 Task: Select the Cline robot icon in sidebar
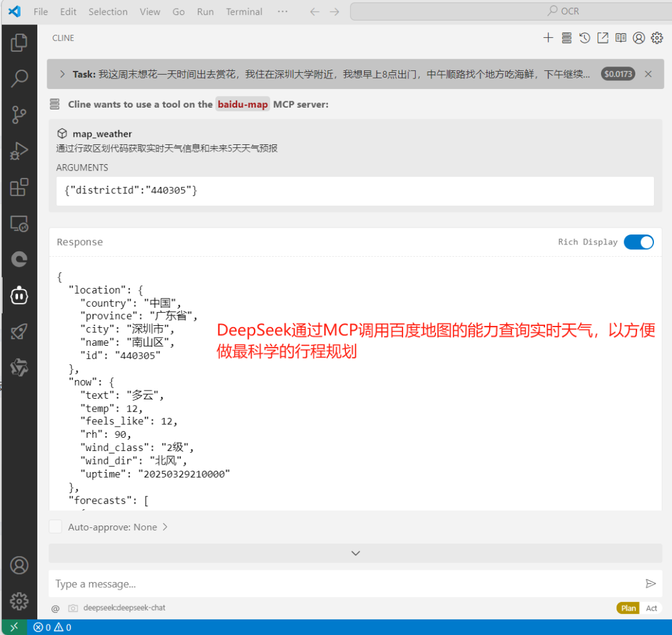click(x=19, y=295)
